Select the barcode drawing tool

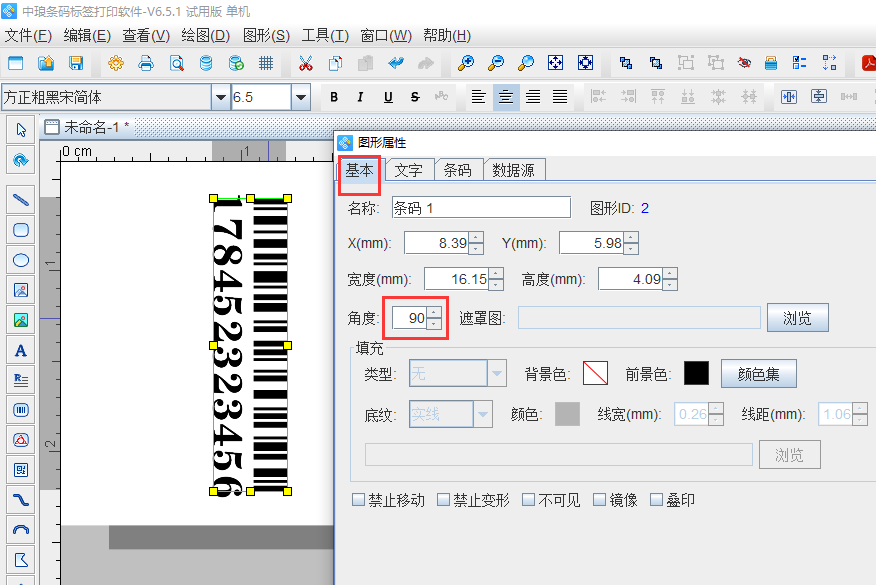21,410
